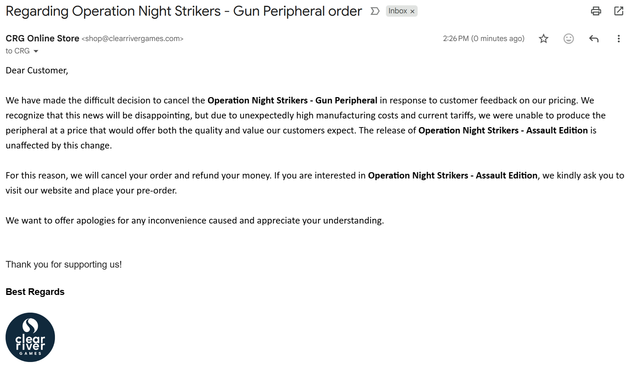Click the bold 'Gun Peripheral' text in the first paragraph
The image size is (628, 367).
click(346, 100)
